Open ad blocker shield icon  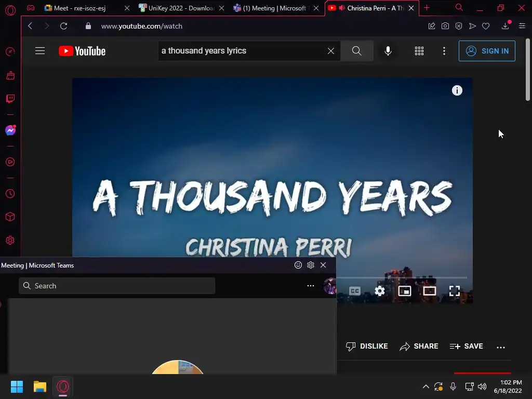point(459,26)
